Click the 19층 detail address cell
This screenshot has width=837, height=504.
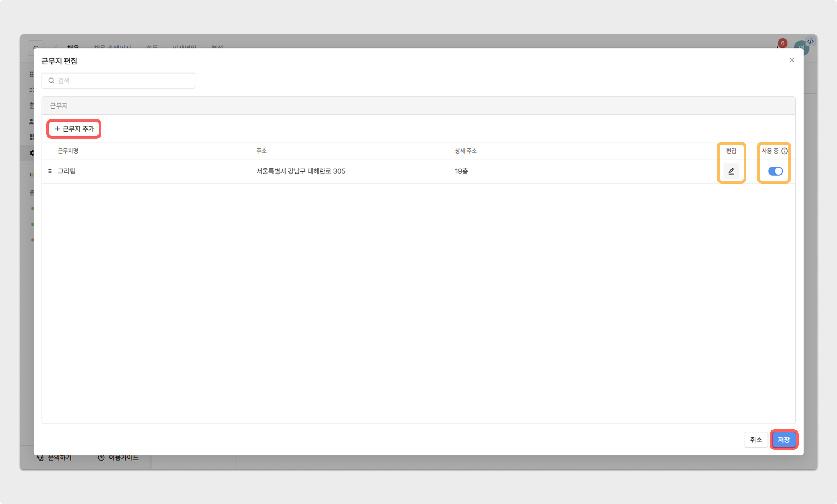pyautogui.click(x=461, y=171)
